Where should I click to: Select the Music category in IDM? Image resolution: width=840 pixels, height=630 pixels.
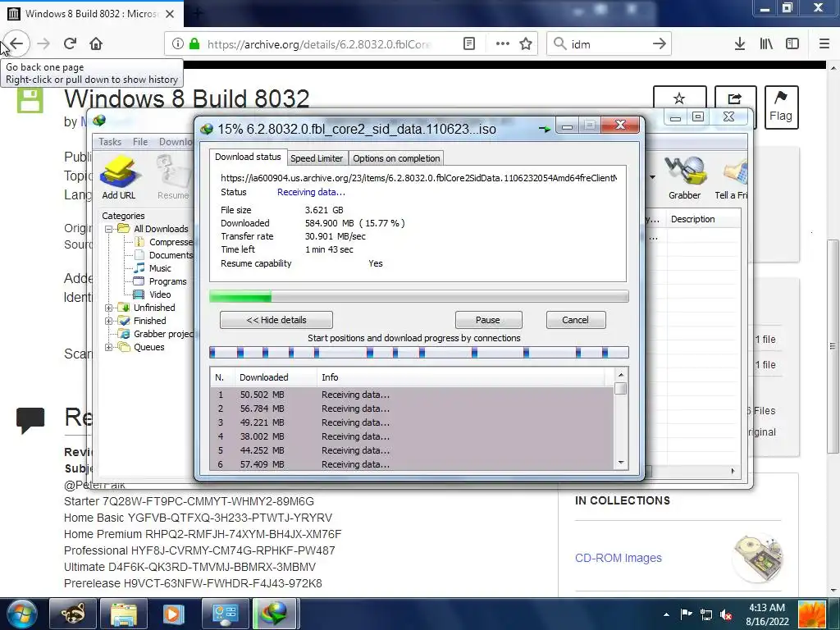pos(153,268)
